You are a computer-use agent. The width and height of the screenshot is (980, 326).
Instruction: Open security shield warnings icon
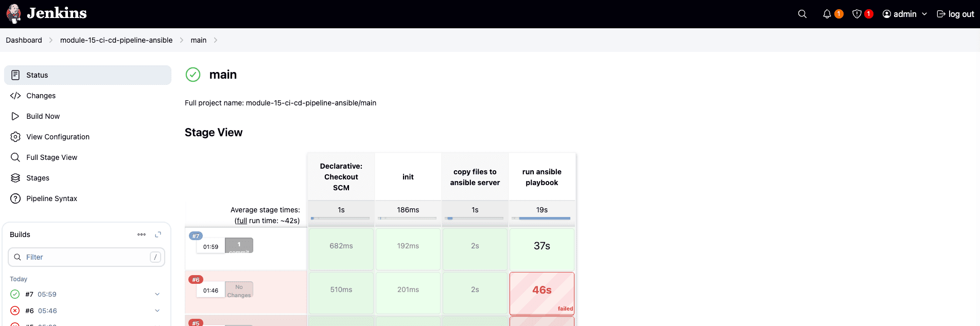coord(856,14)
